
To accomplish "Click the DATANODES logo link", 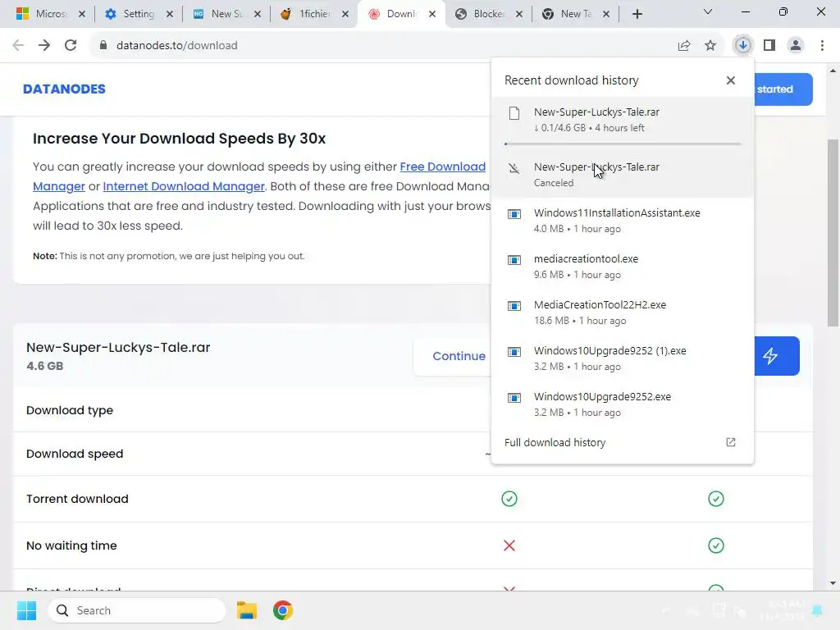I will [64, 89].
